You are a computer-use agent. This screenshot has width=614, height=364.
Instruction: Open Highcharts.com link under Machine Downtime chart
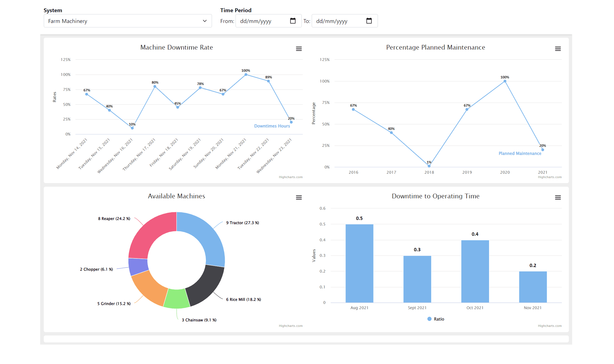(x=291, y=177)
